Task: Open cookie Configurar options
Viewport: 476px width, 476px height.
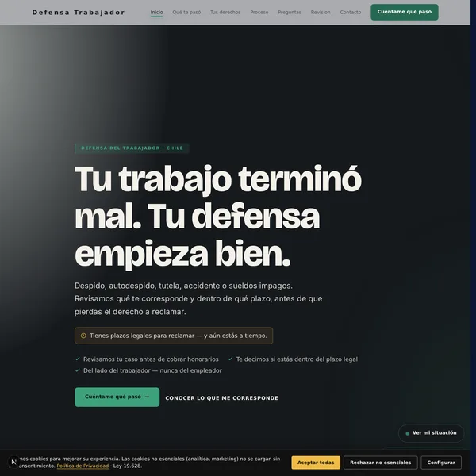Action: (441, 463)
